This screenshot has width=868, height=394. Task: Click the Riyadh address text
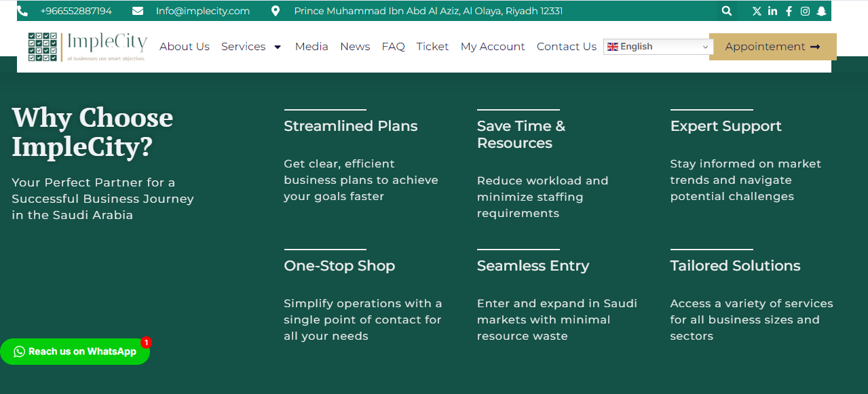coord(428,11)
